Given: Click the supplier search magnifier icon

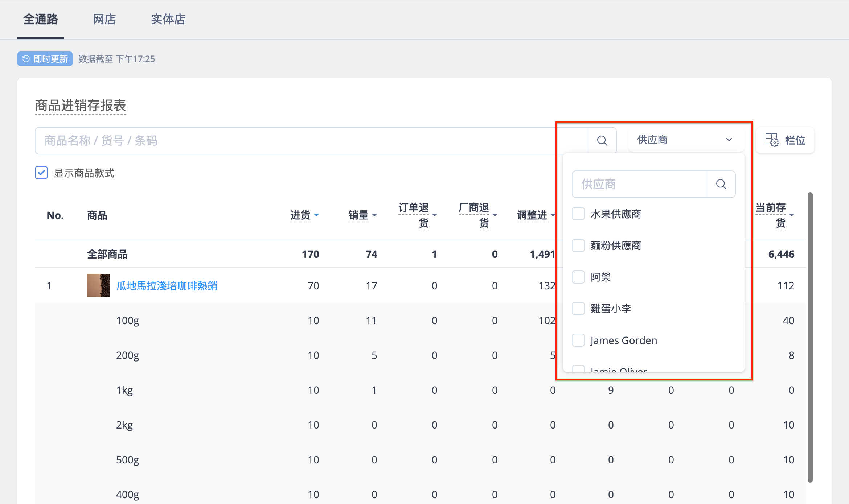Looking at the screenshot, I should [721, 184].
